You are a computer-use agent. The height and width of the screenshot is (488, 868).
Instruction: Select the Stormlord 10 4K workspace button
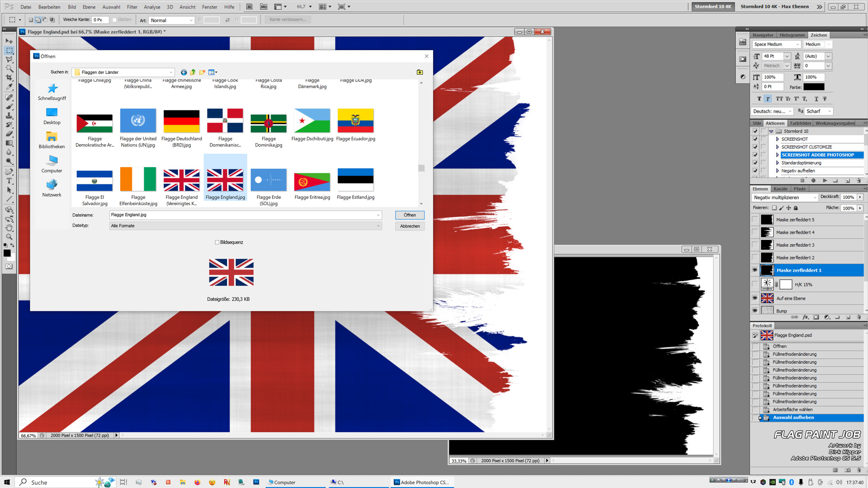coord(712,7)
